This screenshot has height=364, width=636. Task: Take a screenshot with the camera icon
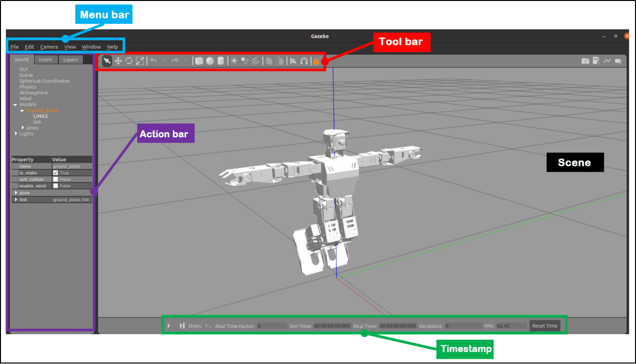click(x=585, y=61)
